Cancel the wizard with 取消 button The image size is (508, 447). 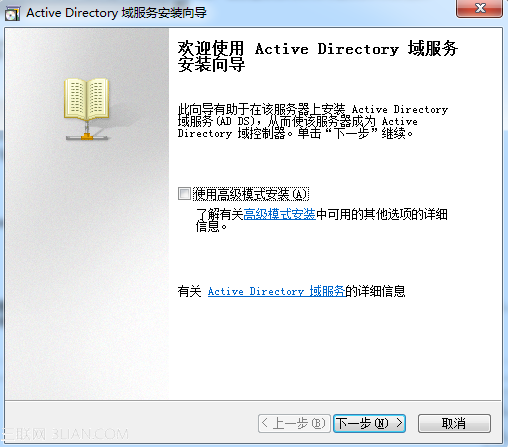454,423
